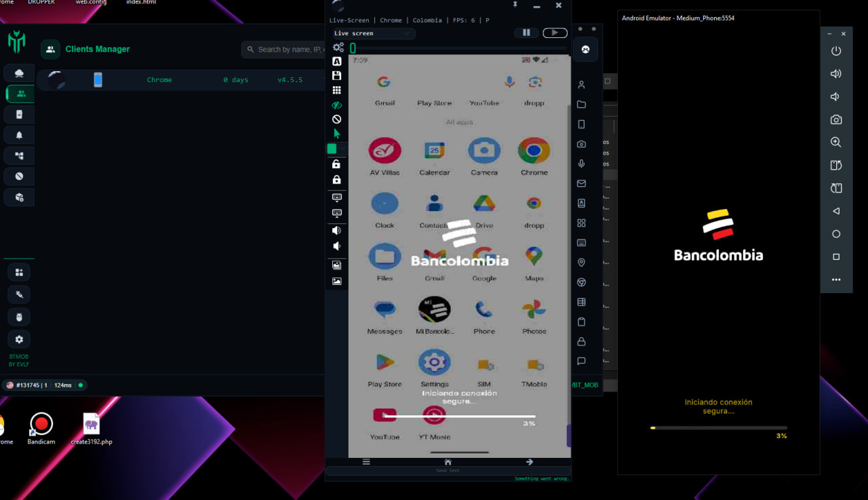Click the closed padlock icon in live toolbar
The height and width of the screenshot is (500, 868).
pos(337,180)
